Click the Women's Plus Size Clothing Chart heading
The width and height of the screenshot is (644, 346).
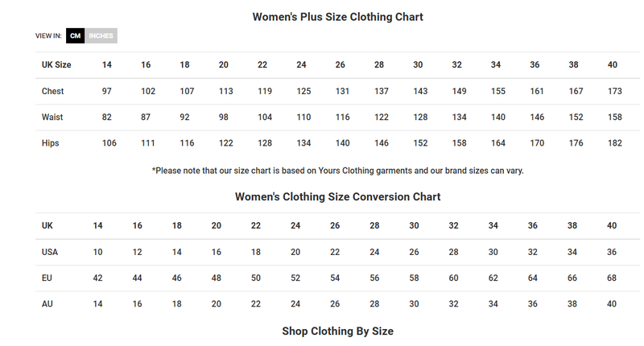[337, 17]
